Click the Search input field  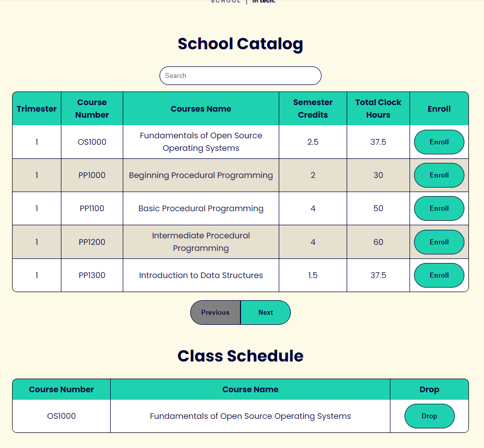(x=240, y=75)
